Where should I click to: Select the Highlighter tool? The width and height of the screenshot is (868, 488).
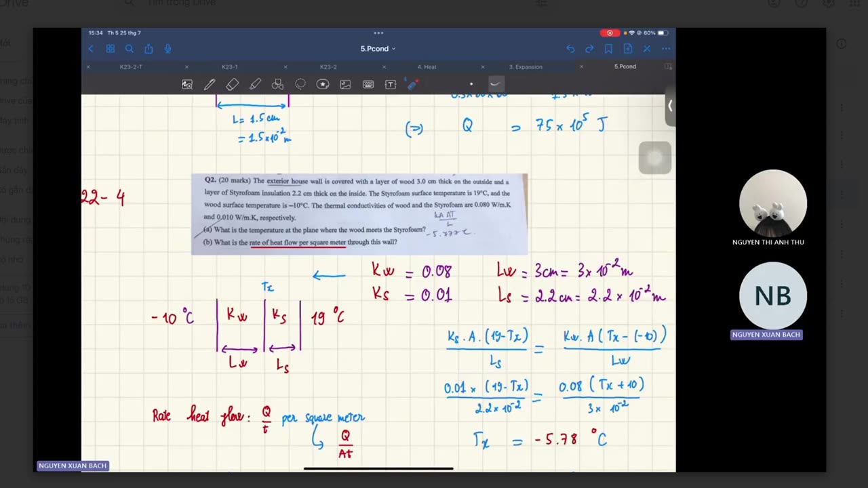coord(255,84)
